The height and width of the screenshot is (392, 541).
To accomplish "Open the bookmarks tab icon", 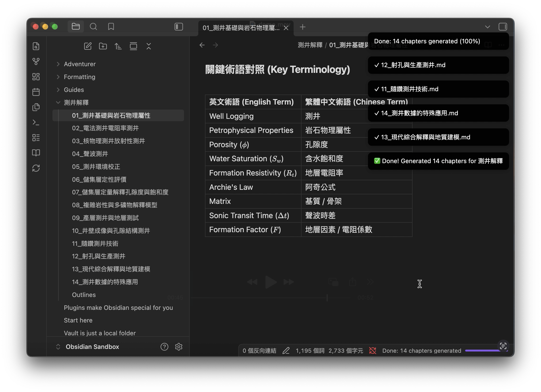I will click(x=111, y=26).
